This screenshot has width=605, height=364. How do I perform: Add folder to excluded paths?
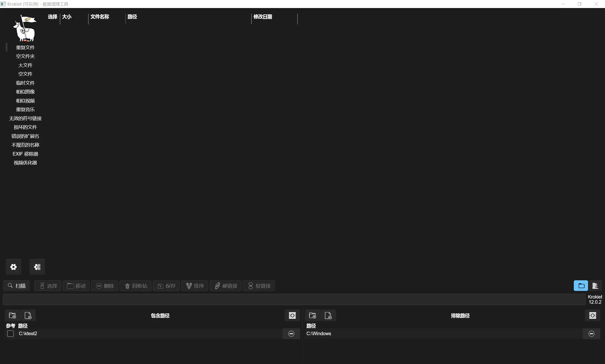pyautogui.click(x=313, y=316)
